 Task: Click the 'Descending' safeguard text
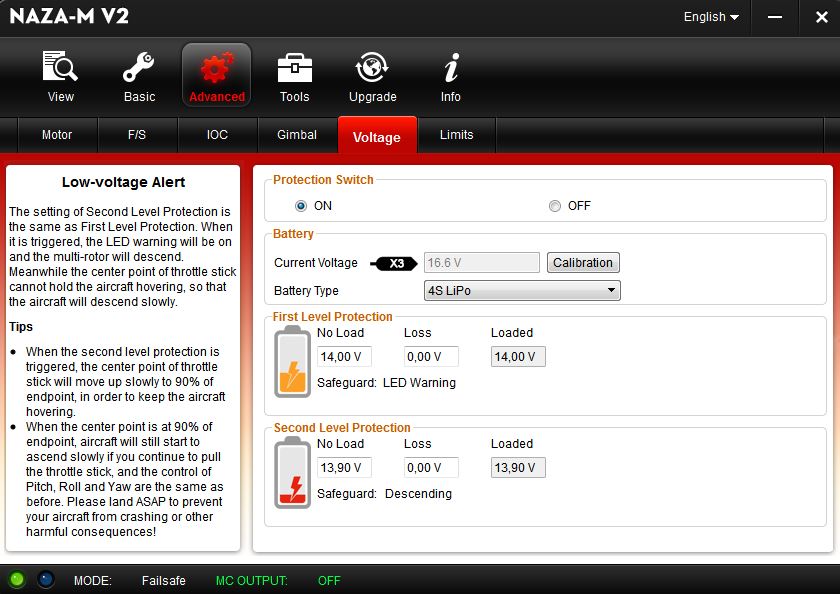click(418, 494)
